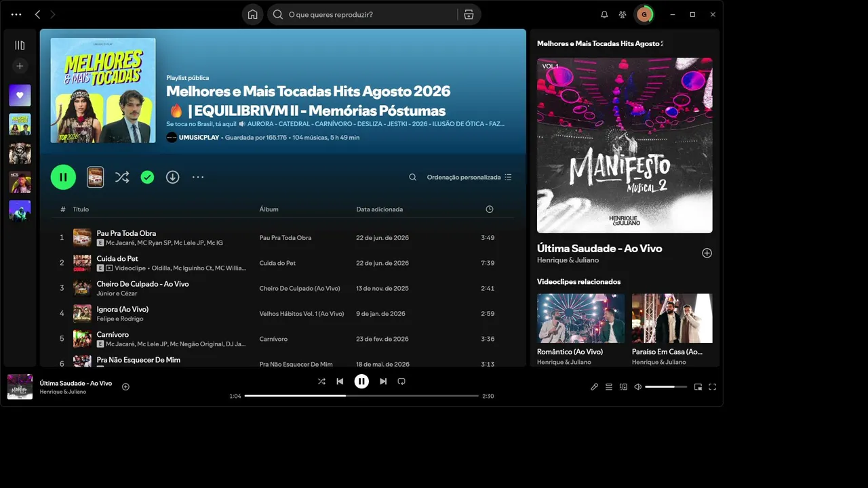The width and height of the screenshot is (868, 488).
Task: Open more options for the playlist
Action: coord(198,177)
